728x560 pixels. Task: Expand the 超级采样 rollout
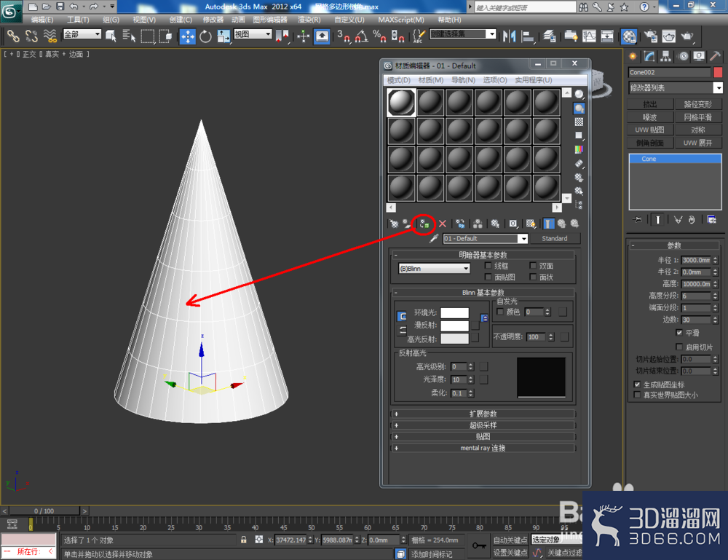pyautogui.click(x=483, y=425)
